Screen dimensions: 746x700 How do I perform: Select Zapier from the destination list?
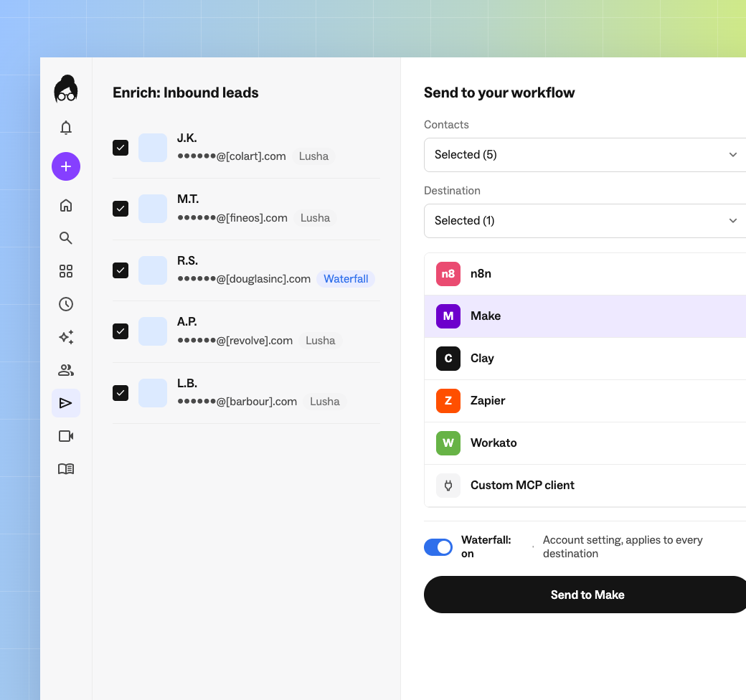[585, 400]
